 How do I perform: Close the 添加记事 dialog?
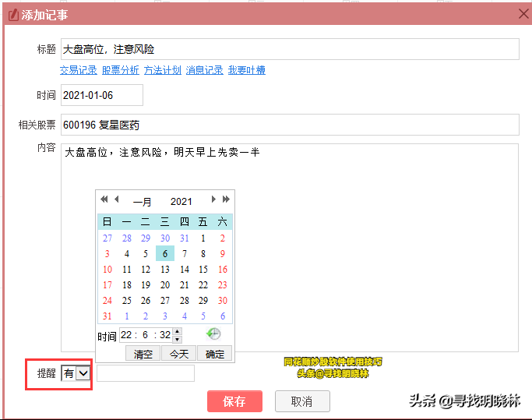coord(523,14)
